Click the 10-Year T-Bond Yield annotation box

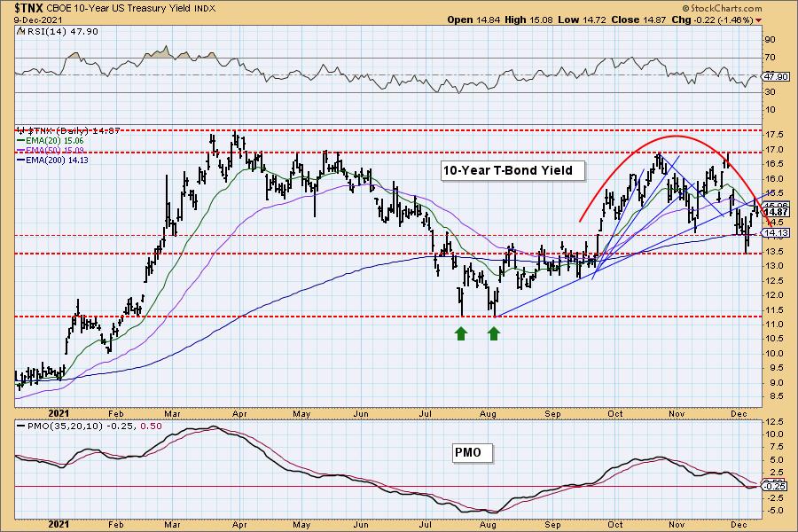[x=512, y=170]
